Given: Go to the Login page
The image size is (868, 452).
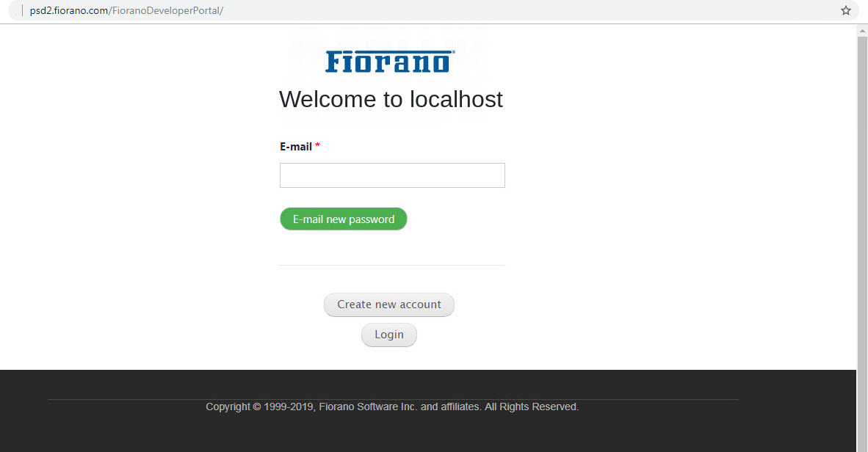Looking at the screenshot, I should pos(388,335).
